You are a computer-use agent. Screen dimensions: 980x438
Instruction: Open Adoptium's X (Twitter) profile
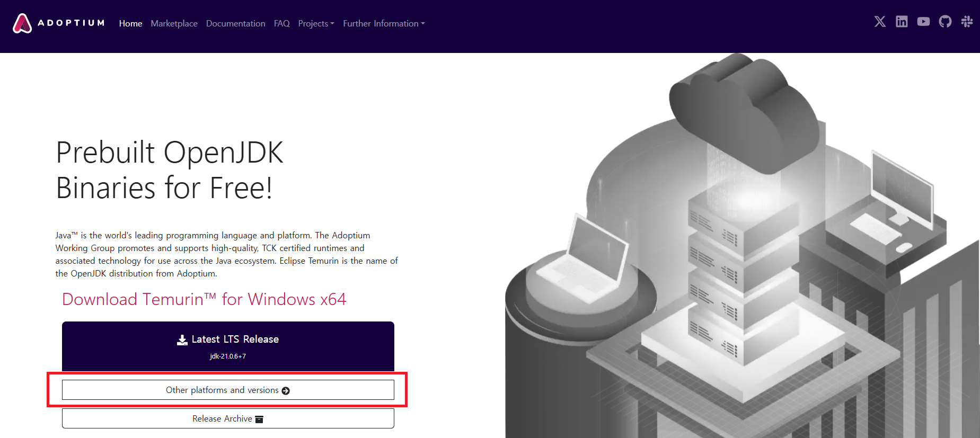click(x=880, y=21)
